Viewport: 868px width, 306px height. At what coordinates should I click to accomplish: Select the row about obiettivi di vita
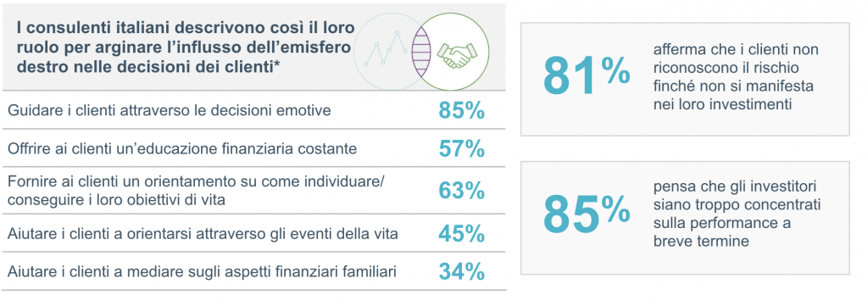coord(254,191)
